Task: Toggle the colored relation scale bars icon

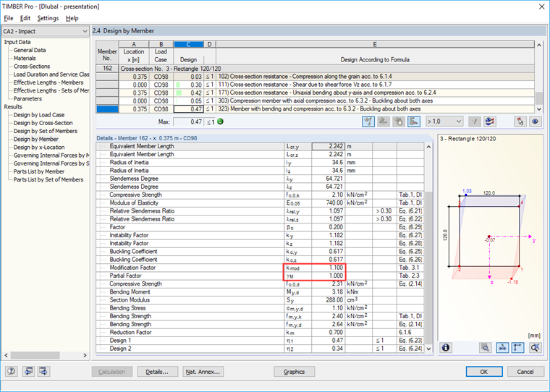Action: pyautogui.click(x=414, y=122)
